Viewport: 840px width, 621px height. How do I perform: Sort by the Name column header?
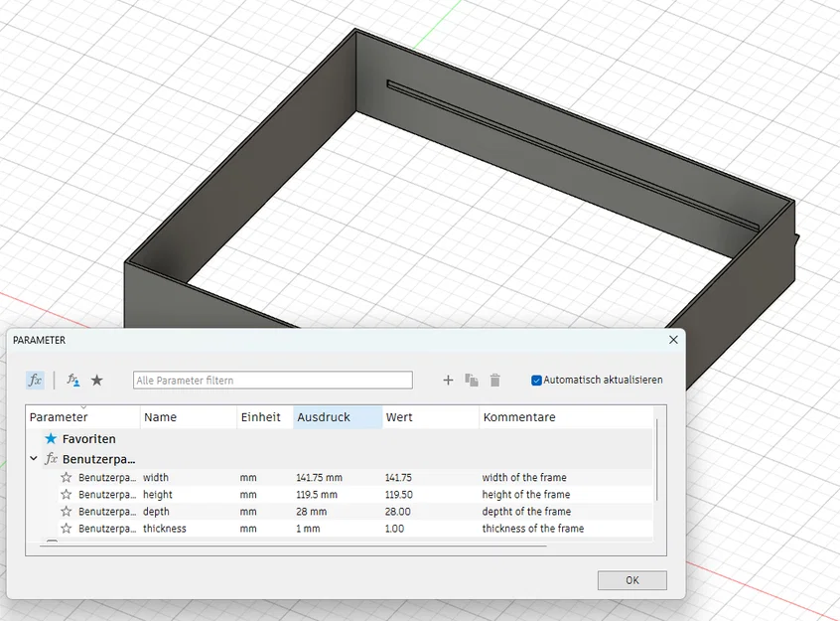(189, 417)
